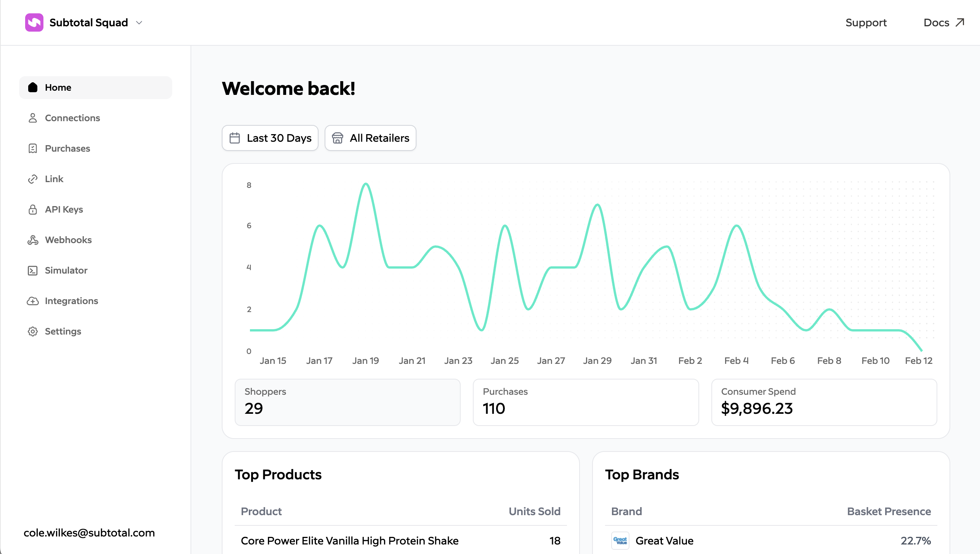Open API Keys via the lock icon
Viewport: 980px width, 554px height.
click(33, 209)
